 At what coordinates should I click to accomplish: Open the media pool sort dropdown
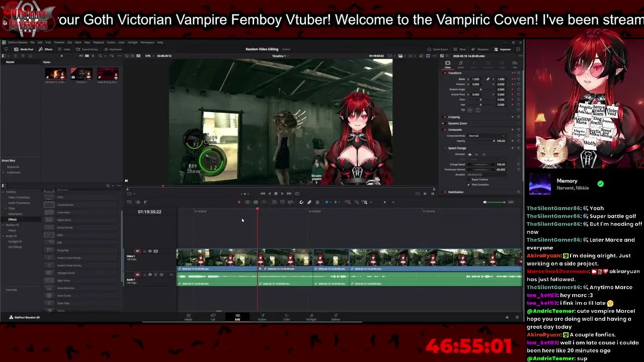pyautogui.click(x=111, y=56)
